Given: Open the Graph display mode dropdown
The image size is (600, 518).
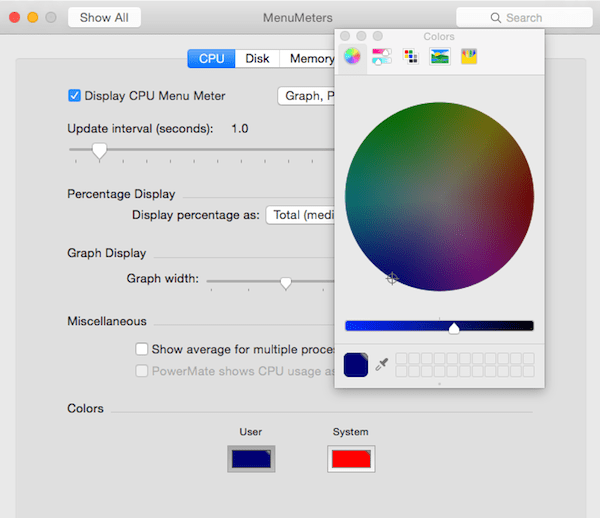Looking at the screenshot, I should [306, 96].
